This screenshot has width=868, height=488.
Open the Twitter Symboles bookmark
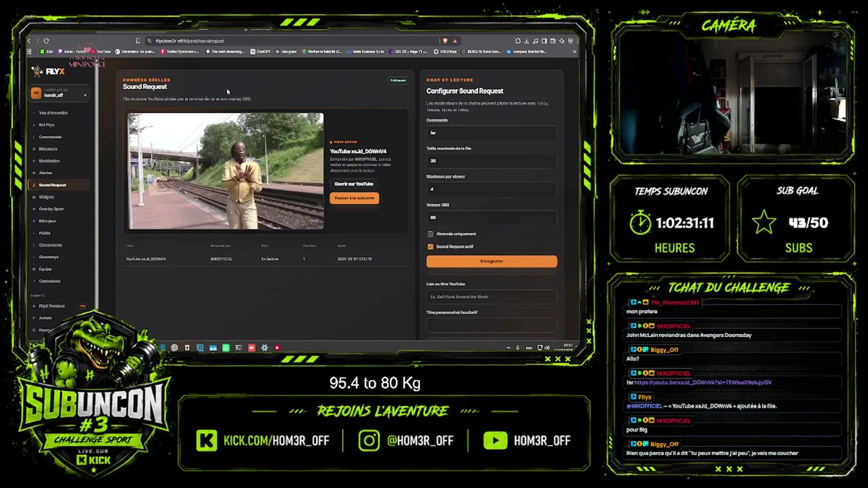[x=180, y=52]
